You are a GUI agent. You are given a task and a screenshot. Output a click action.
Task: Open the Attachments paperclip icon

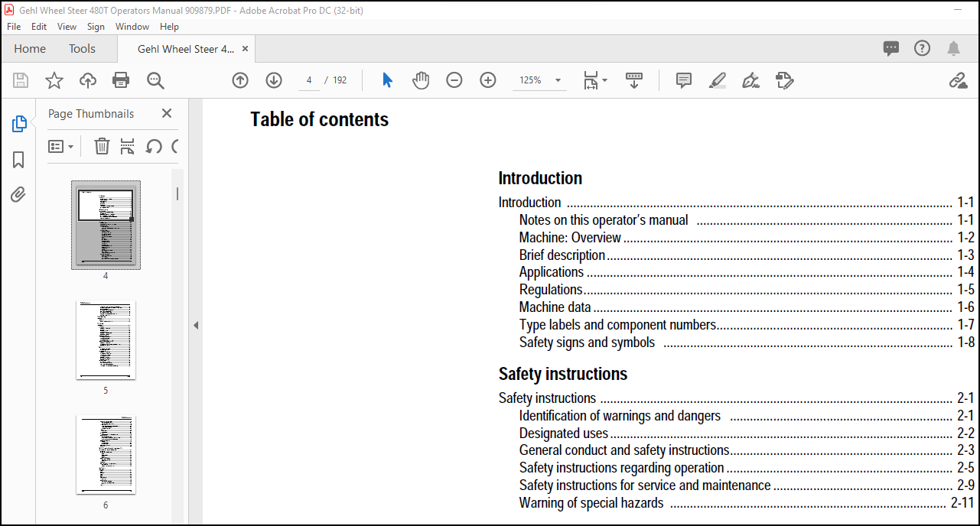tap(18, 194)
